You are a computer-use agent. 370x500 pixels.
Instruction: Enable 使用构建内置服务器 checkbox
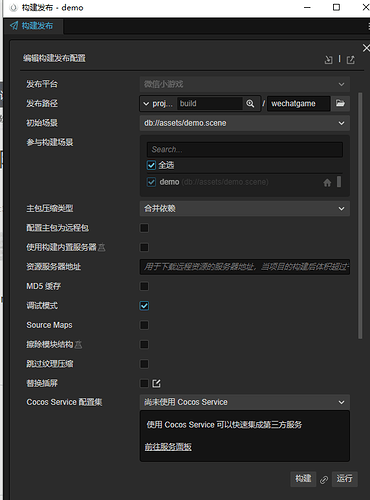144,247
